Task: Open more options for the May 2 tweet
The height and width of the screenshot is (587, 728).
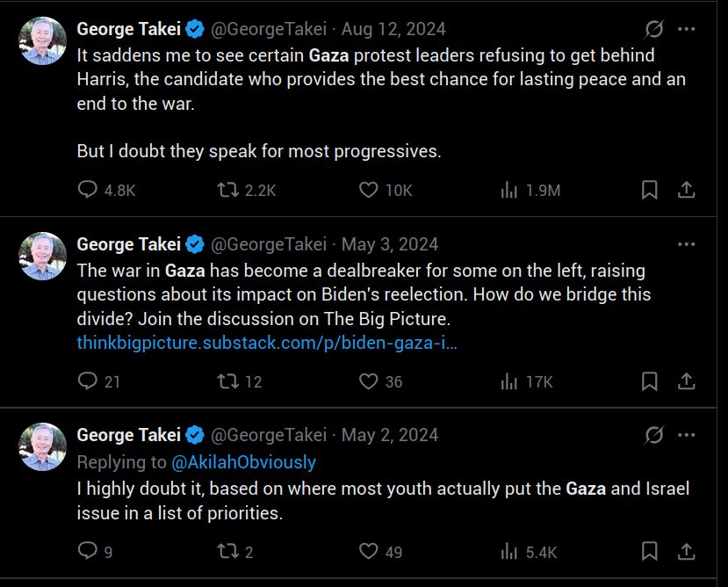Action: 688,434
